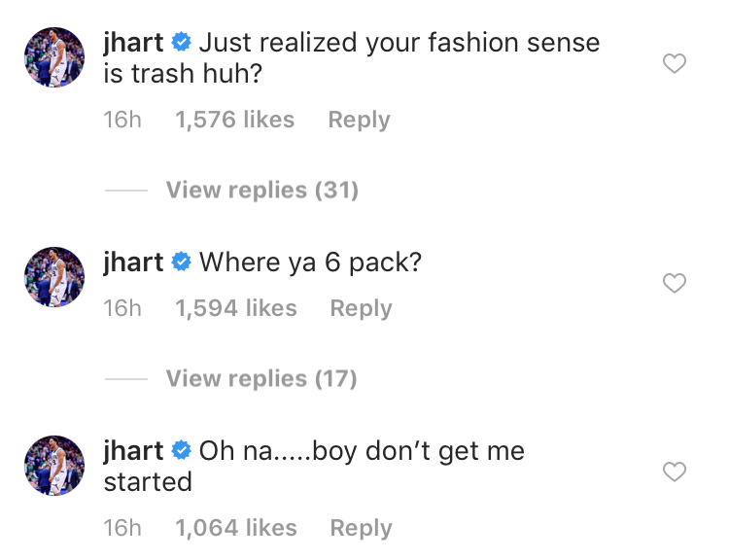Reply to "Where ya 6 pack?" comment

coord(361,308)
